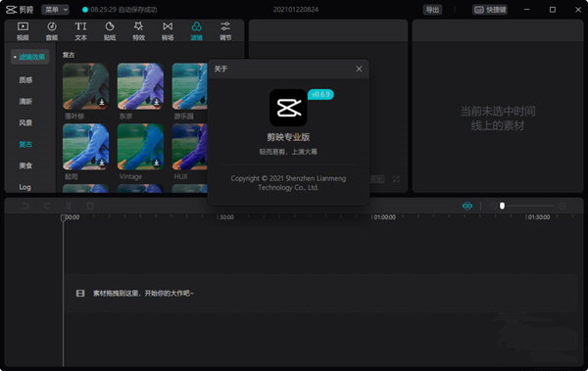The image size is (588, 371).
Task: Minimize the 剪映 window
Action: pyautogui.click(x=527, y=10)
